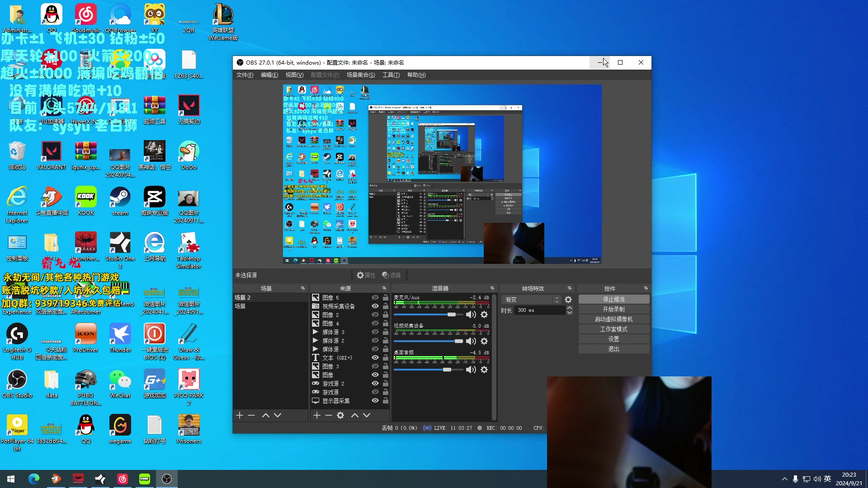
Task: Click 工作室模式 button
Action: [614, 329]
